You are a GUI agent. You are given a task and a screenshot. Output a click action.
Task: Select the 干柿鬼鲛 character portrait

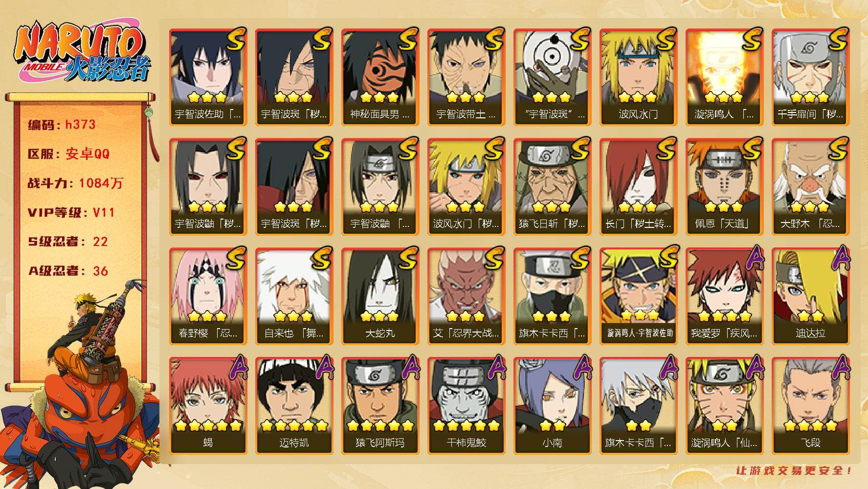pyautogui.click(x=466, y=406)
